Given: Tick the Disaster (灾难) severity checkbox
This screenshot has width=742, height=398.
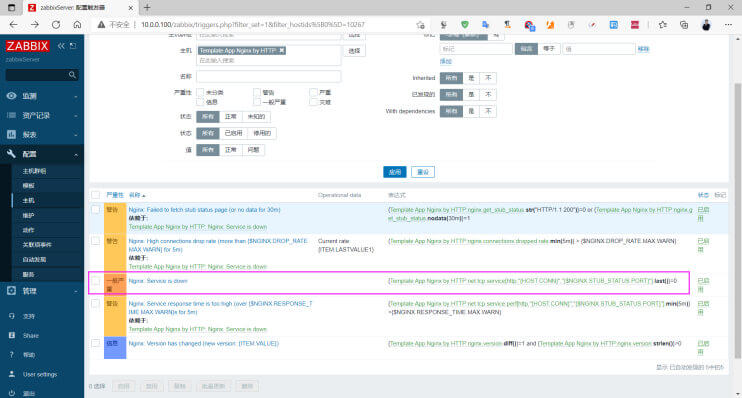Looking at the screenshot, I should (313, 102).
